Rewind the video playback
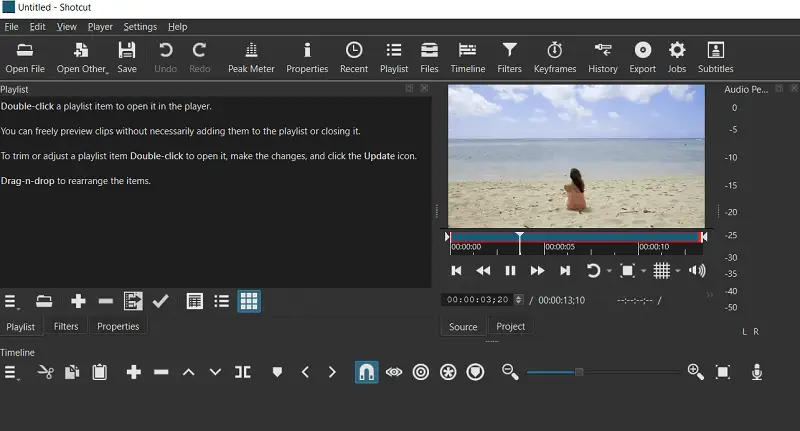This screenshot has width=800, height=431. coord(483,271)
